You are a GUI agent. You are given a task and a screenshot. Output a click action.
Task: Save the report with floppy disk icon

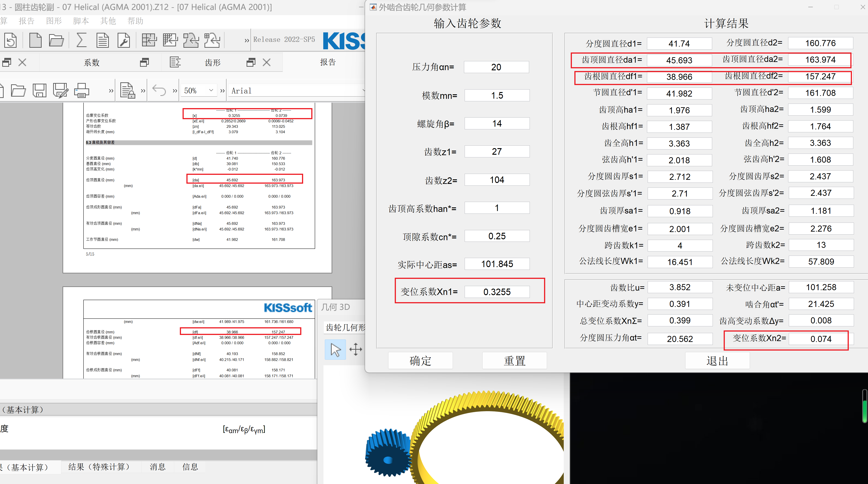(x=39, y=91)
